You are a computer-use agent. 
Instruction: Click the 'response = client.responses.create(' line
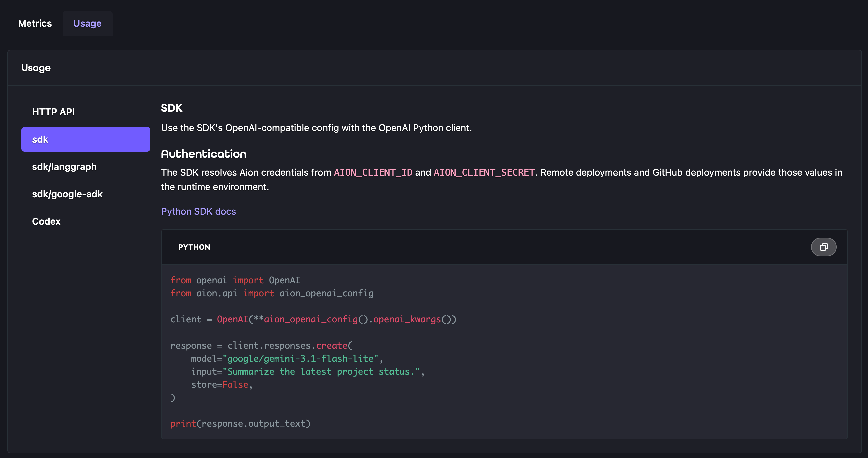click(261, 346)
